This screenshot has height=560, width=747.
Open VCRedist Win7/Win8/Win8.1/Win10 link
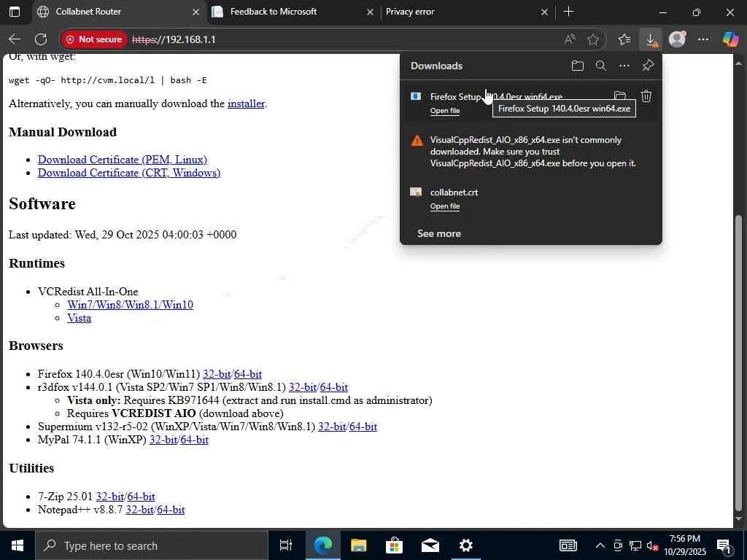click(x=130, y=305)
